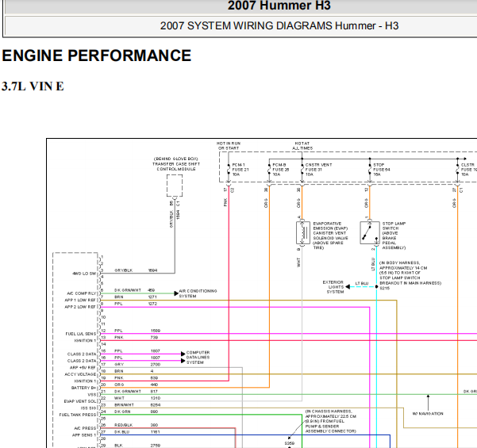Click the "A/C PRESS" pin label
This screenshot has height=448, width=477.
pos(85,428)
